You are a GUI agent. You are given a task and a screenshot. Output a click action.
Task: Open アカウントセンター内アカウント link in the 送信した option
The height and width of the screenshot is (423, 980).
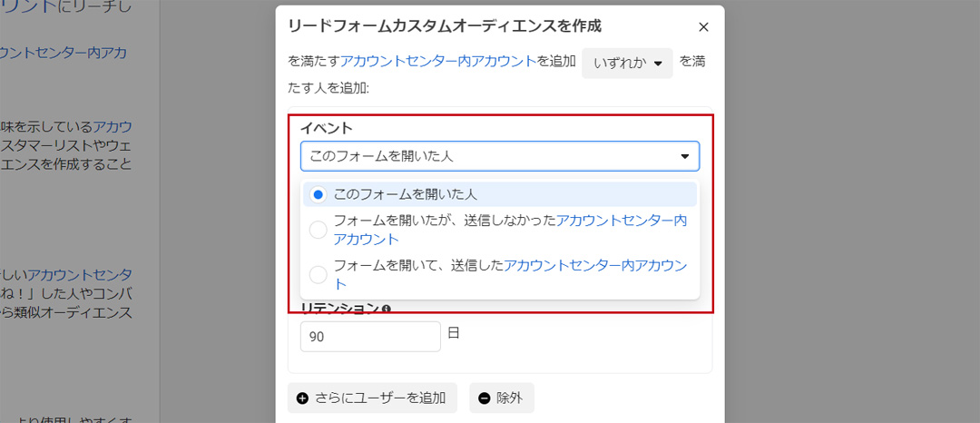pyautogui.click(x=595, y=265)
